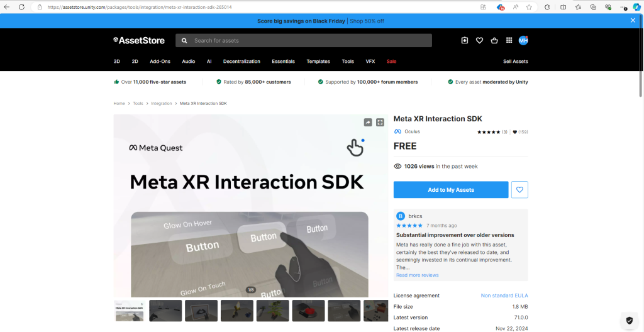Select the Sale menu item
Image resolution: width=644 pixels, height=332 pixels.
[x=391, y=62]
